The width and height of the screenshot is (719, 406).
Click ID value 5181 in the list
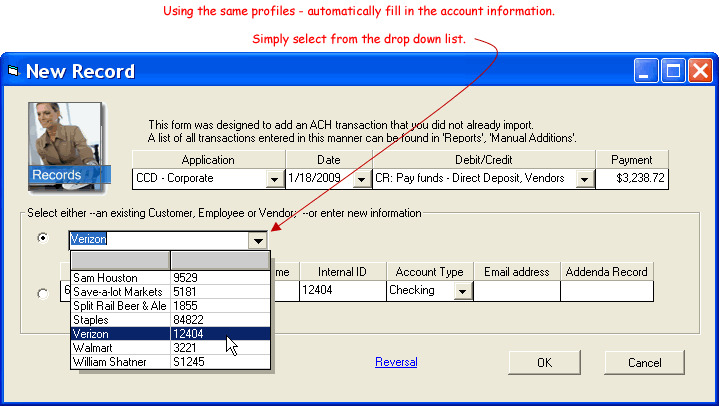[185, 292]
